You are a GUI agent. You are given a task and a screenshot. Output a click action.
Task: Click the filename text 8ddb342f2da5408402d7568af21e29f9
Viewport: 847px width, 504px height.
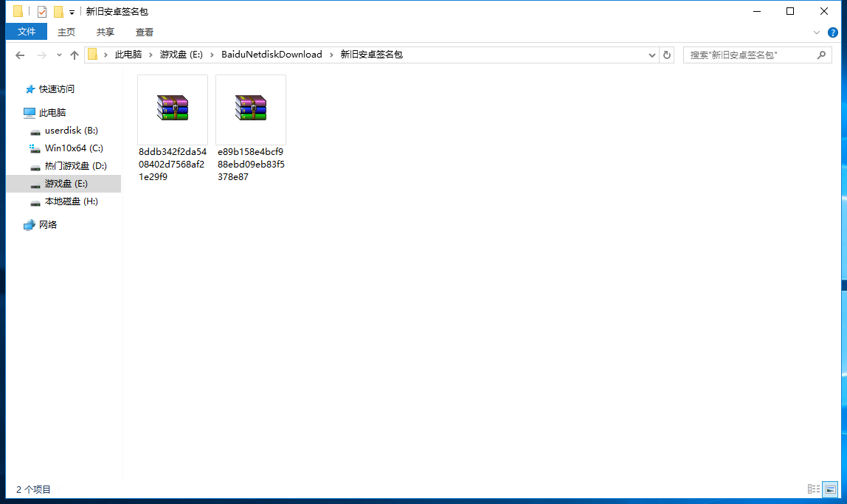tap(173, 165)
